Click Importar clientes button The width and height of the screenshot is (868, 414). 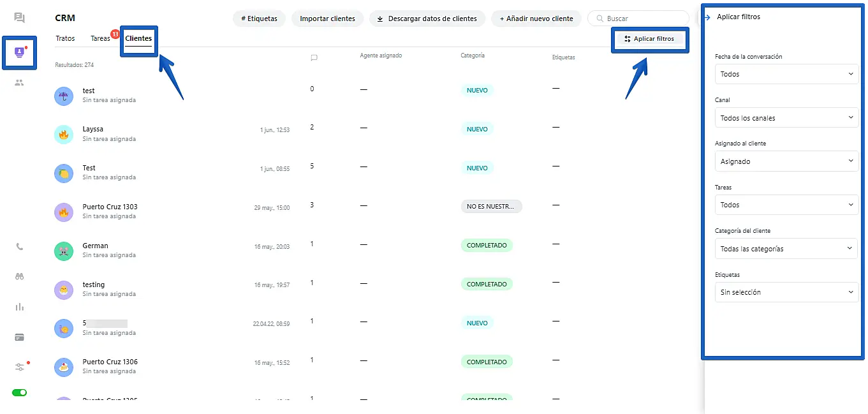tap(327, 18)
